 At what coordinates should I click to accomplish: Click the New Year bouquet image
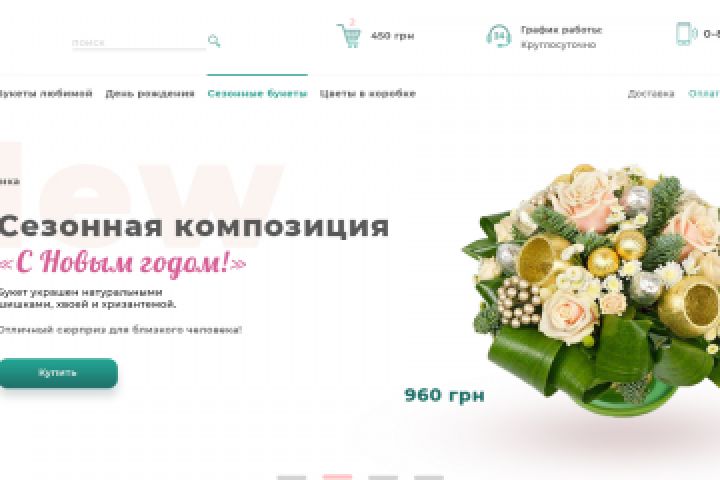point(592,289)
